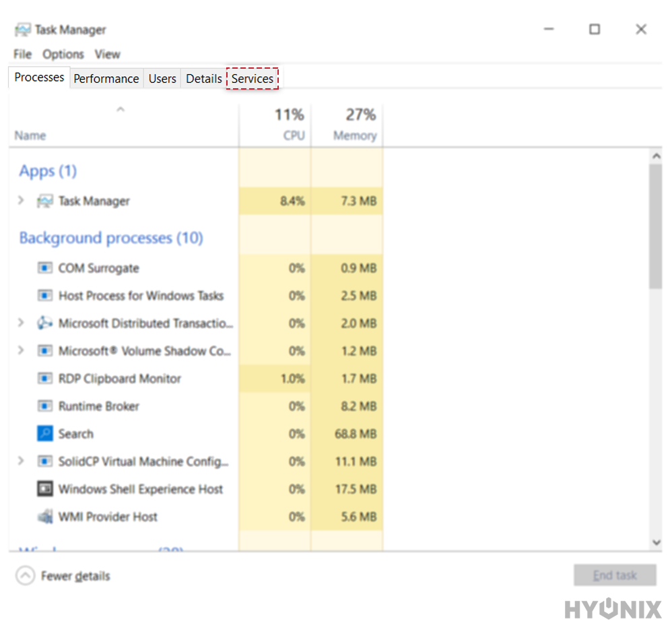The width and height of the screenshot is (672, 634).
Task: Click the End task button
Action: (x=615, y=575)
